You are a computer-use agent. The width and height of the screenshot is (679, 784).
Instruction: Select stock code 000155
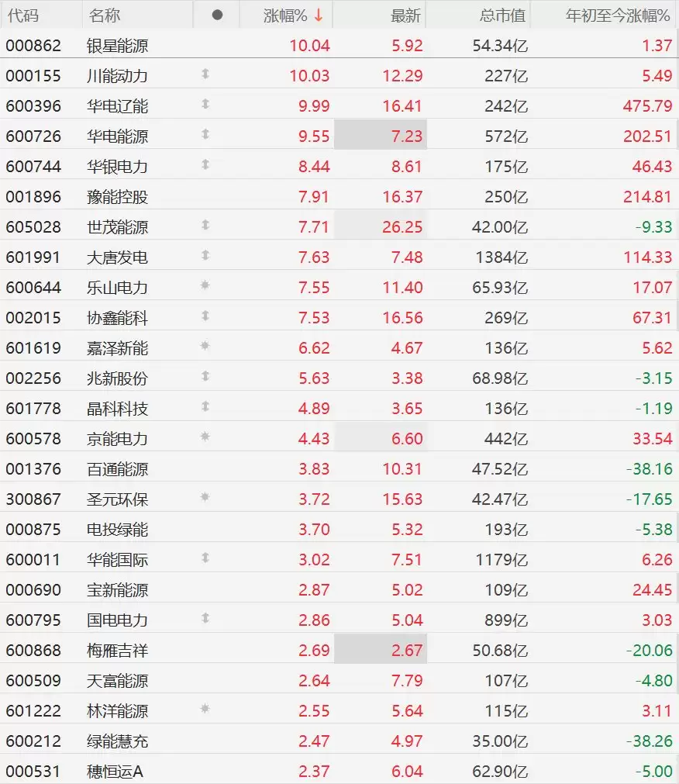pyautogui.click(x=33, y=76)
